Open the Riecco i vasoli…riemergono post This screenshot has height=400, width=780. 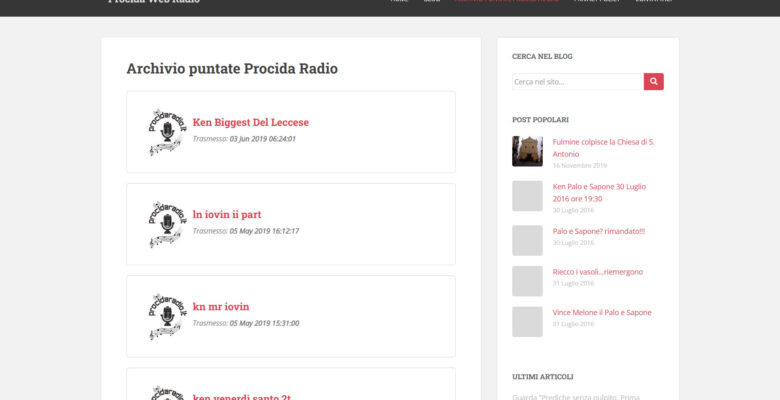click(597, 272)
